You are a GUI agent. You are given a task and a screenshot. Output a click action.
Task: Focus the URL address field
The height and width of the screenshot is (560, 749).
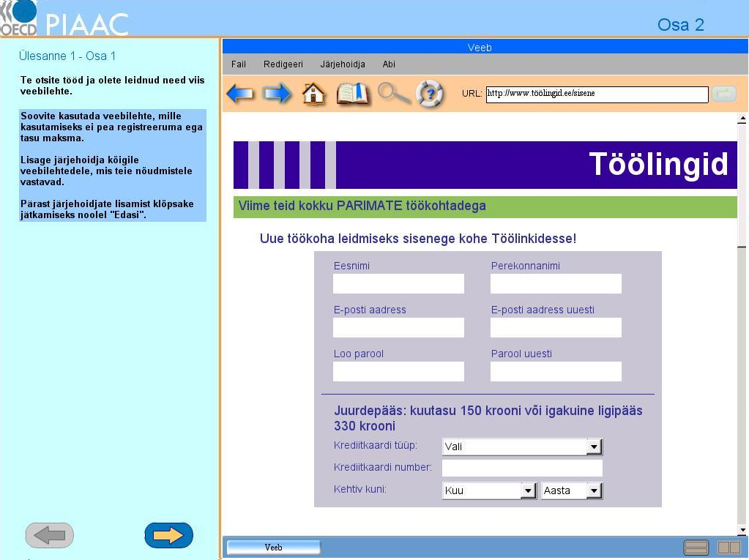tap(597, 94)
